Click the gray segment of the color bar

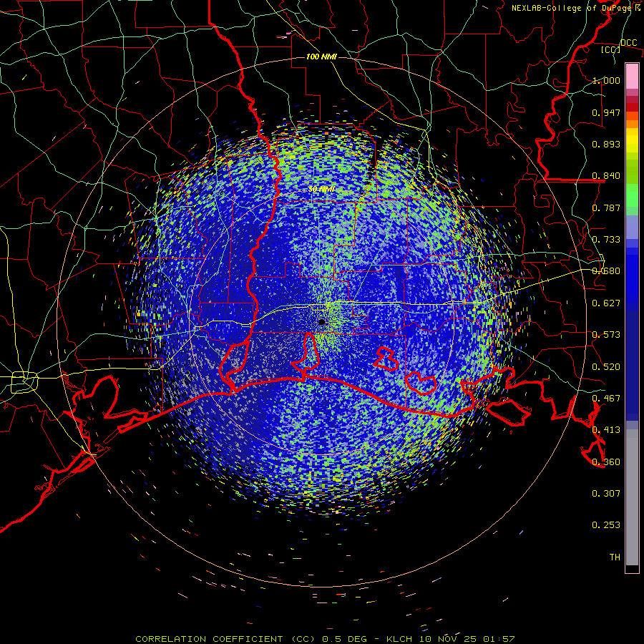(x=632, y=497)
